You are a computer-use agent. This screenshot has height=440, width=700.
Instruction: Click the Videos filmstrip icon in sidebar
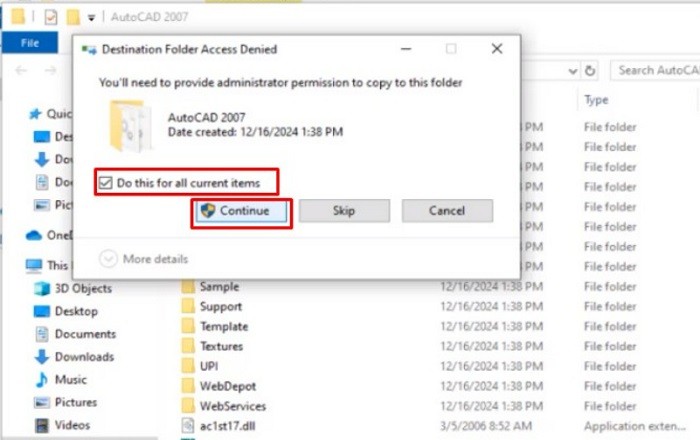pyautogui.click(x=42, y=425)
